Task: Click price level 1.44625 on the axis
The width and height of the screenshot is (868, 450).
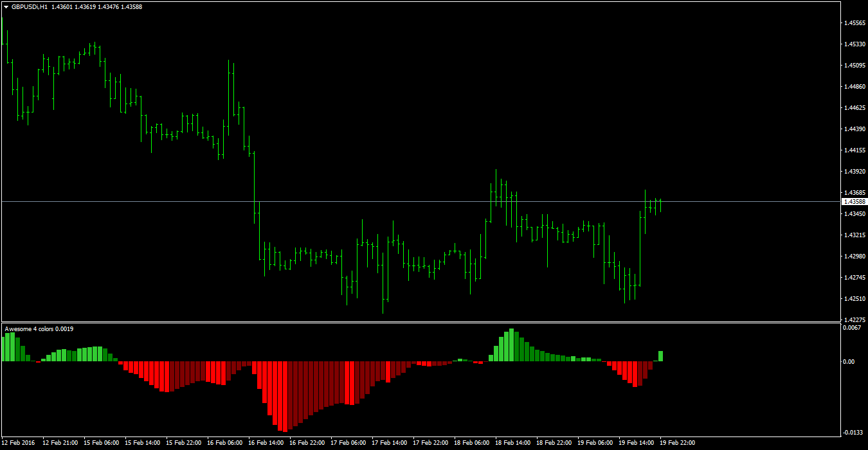Action: 854,108
